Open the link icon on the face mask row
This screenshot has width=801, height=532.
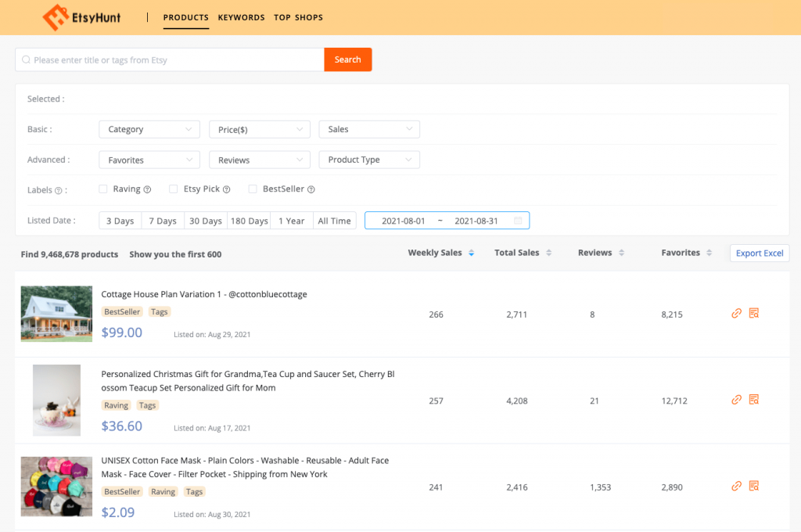(736, 486)
